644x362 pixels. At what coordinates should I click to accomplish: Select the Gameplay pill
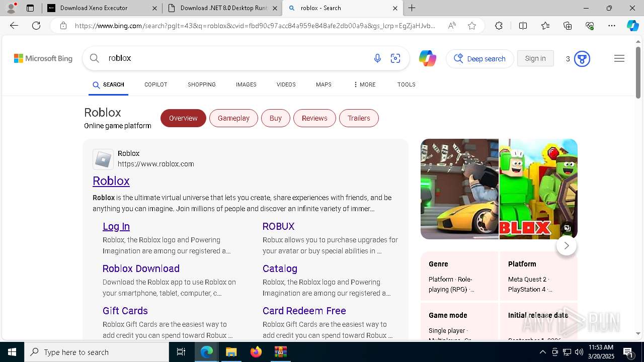coord(233,118)
